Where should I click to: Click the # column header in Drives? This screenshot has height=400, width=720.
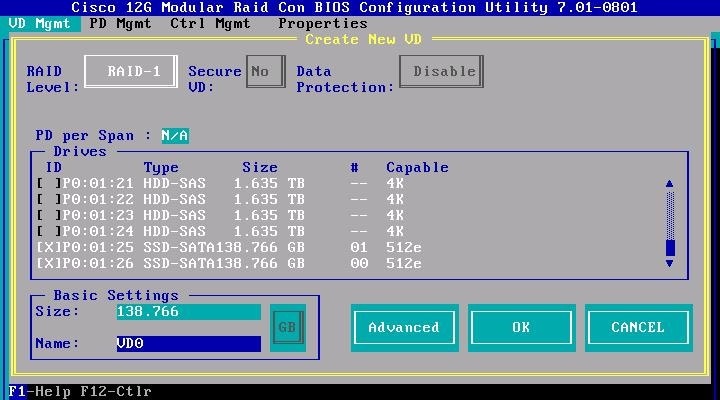pyautogui.click(x=354, y=168)
